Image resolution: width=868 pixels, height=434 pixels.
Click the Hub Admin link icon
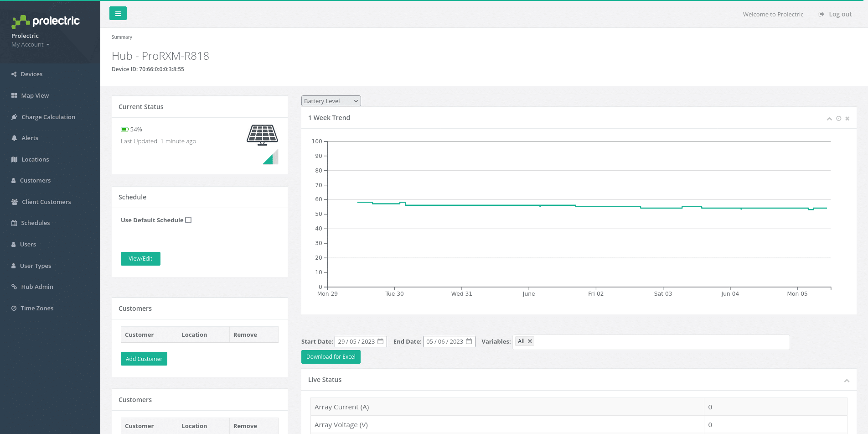tap(14, 287)
